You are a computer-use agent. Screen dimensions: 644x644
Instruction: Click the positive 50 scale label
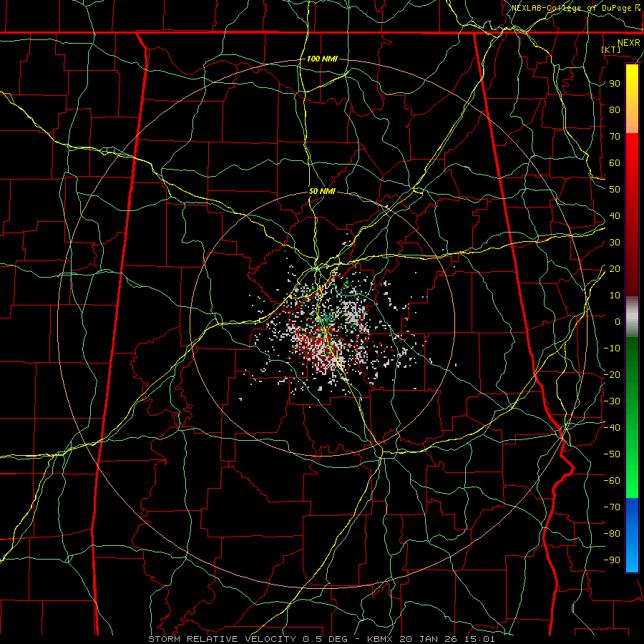click(x=615, y=190)
